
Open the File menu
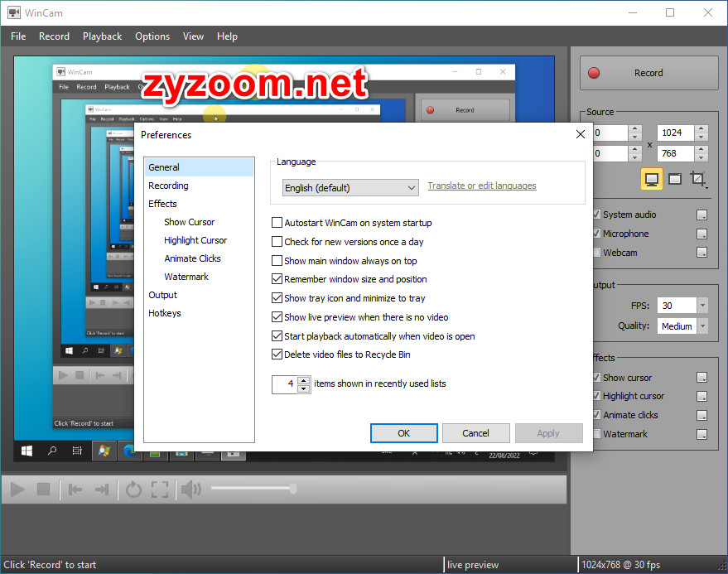[18, 36]
